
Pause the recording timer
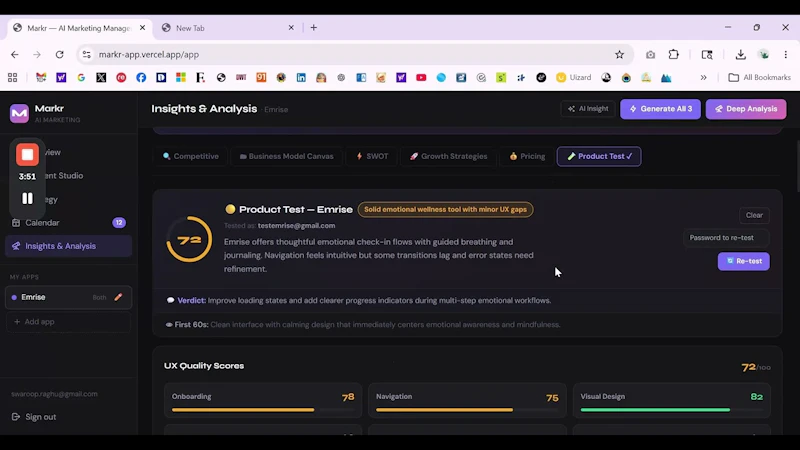coord(27,198)
